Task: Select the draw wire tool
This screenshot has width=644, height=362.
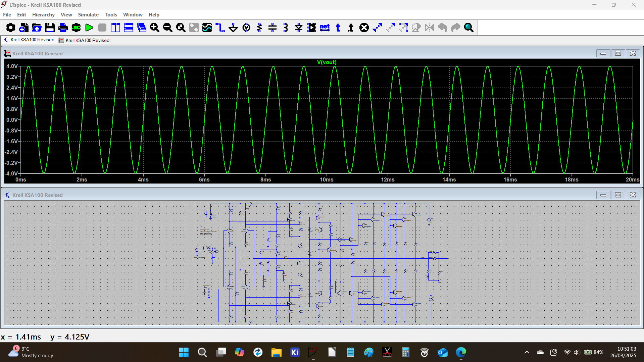Action: click(220, 28)
